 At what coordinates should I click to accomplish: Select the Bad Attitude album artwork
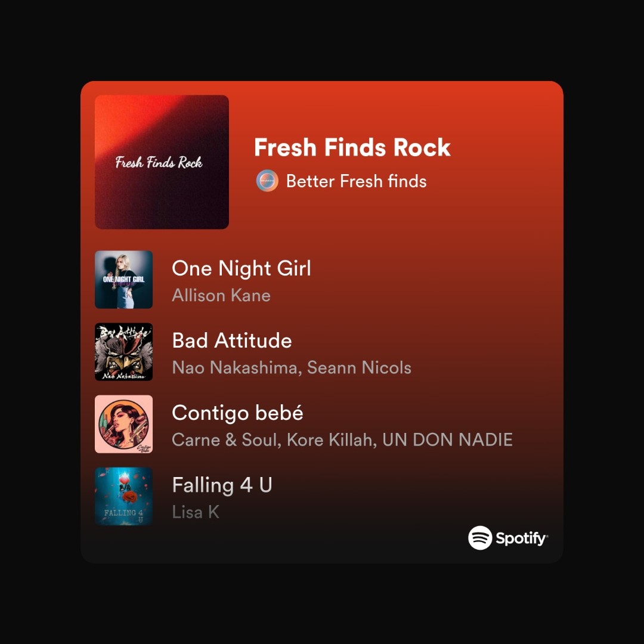coord(123,352)
